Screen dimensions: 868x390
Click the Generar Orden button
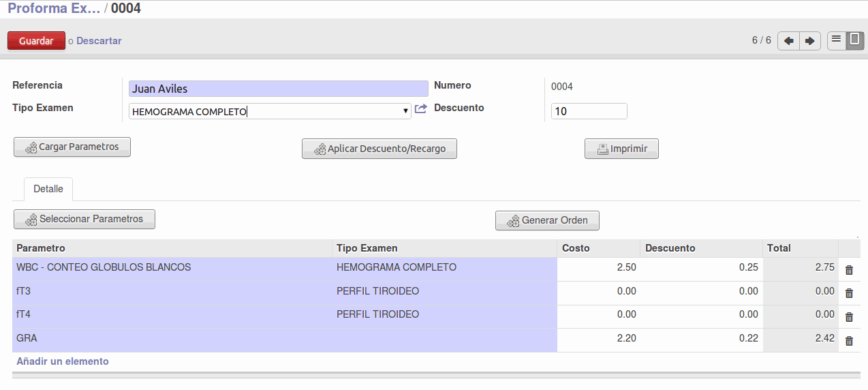tap(547, 221)
